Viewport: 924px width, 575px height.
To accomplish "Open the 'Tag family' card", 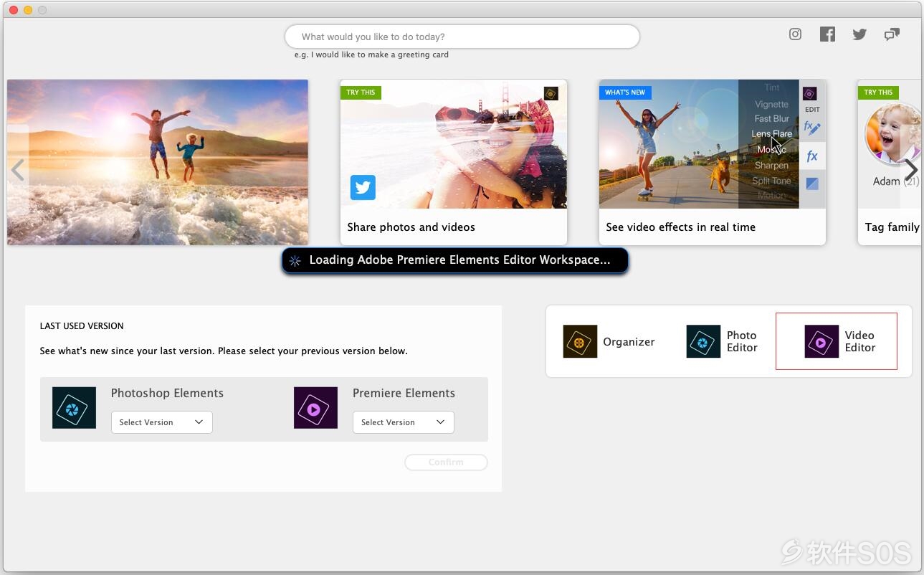I will click(890, 162).
